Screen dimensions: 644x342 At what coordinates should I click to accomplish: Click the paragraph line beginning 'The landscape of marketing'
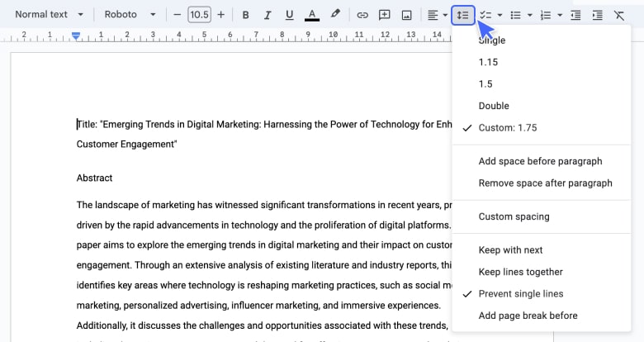click(x=264, y=205)
